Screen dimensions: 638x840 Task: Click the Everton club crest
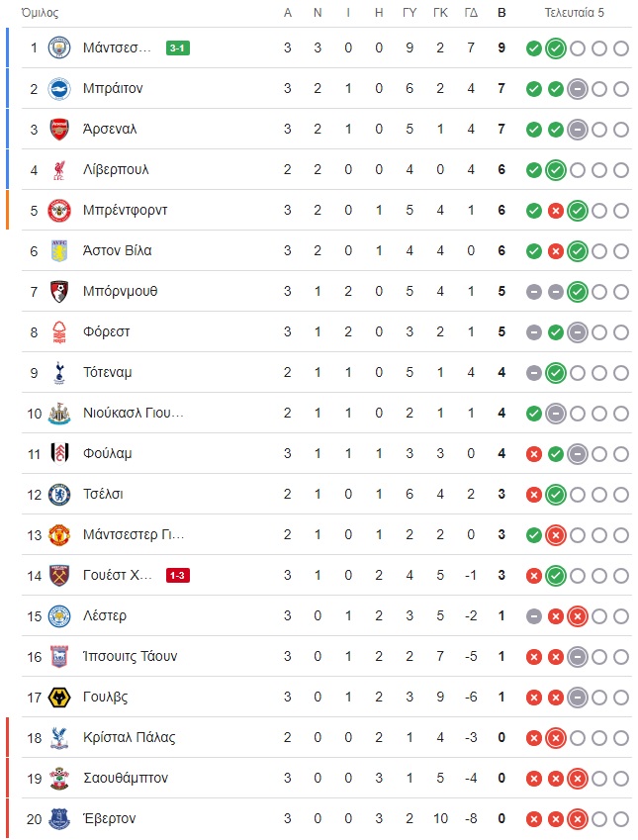(59, 819)
